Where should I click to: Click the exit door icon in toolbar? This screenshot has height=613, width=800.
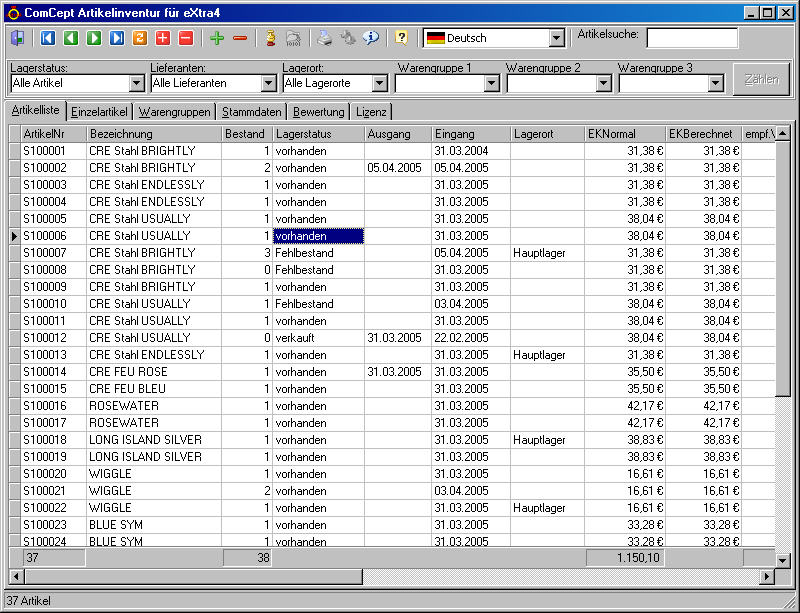tap(19, 38)
